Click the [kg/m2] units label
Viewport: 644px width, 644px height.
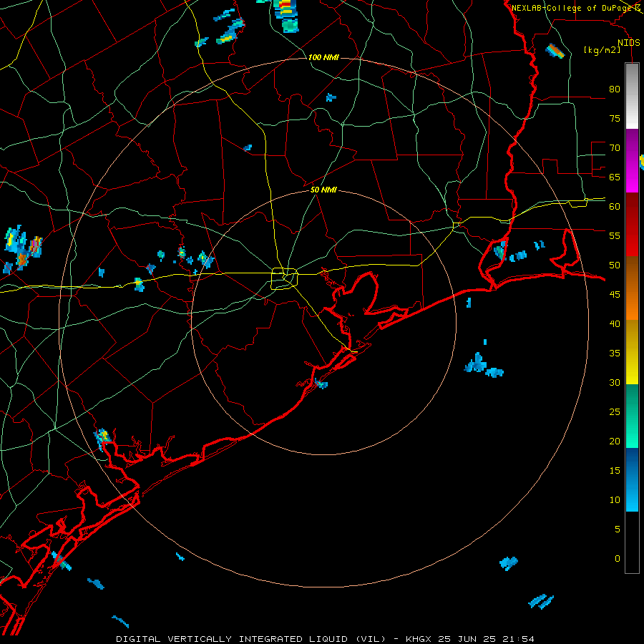[x=602, y=50]
